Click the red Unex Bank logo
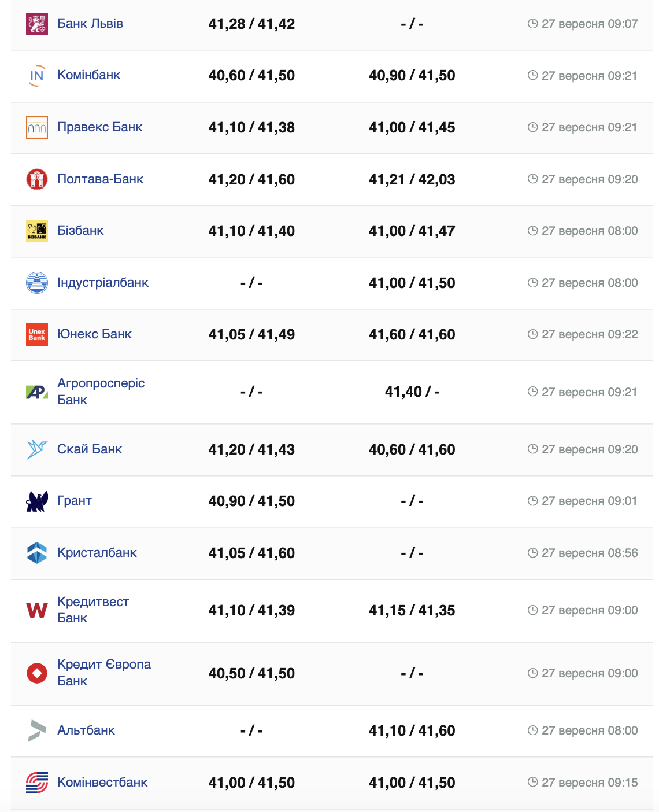659x812 pixels. click(x=37, y=334)
